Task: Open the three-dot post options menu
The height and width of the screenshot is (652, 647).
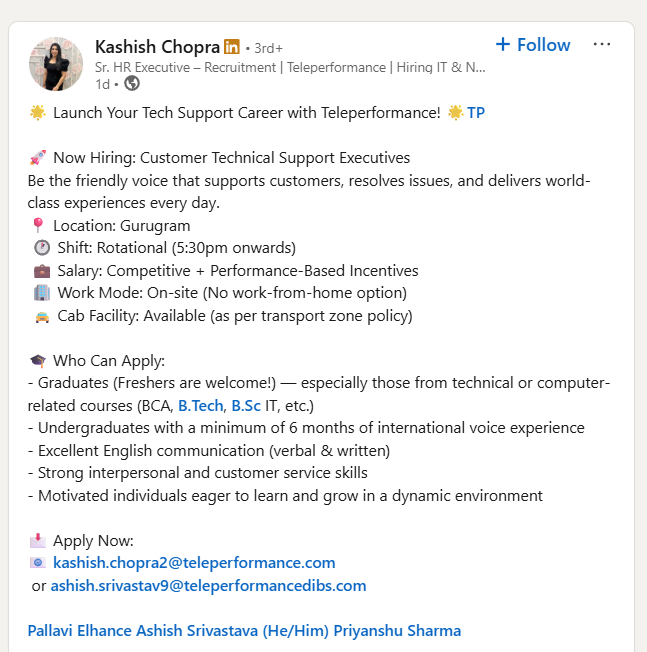Action: point(602,45)
